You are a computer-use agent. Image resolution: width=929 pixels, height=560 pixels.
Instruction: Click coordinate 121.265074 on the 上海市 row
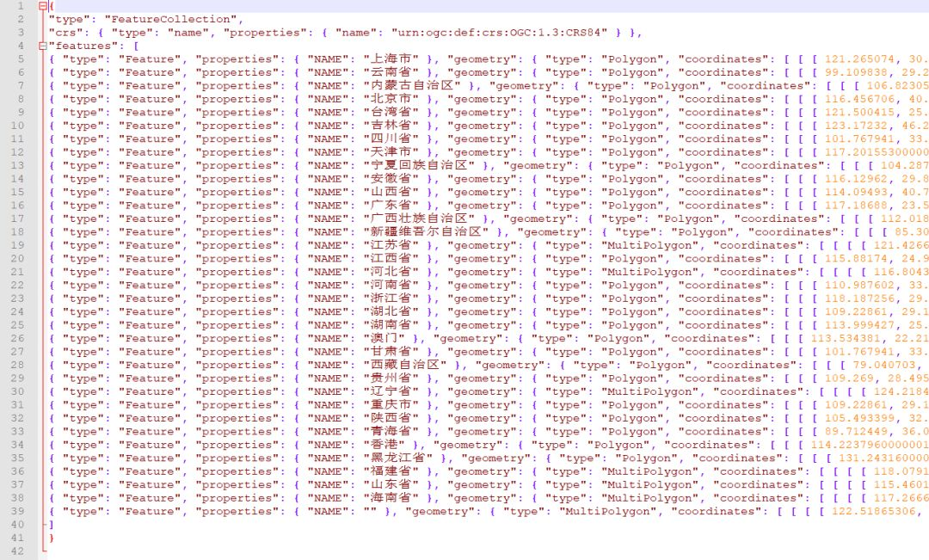(x=858, y=59)
